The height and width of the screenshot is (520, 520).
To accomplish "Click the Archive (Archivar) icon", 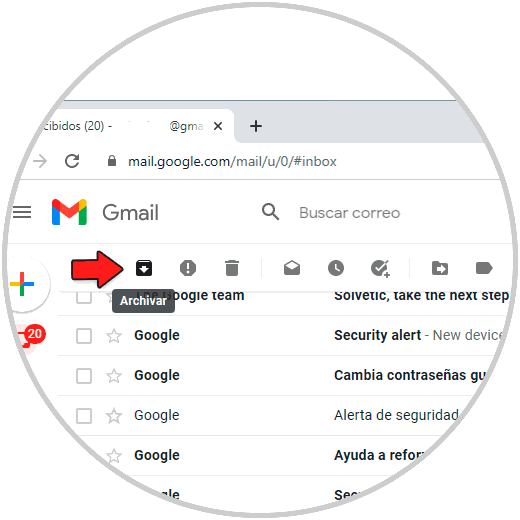I will tap(144, 268).
